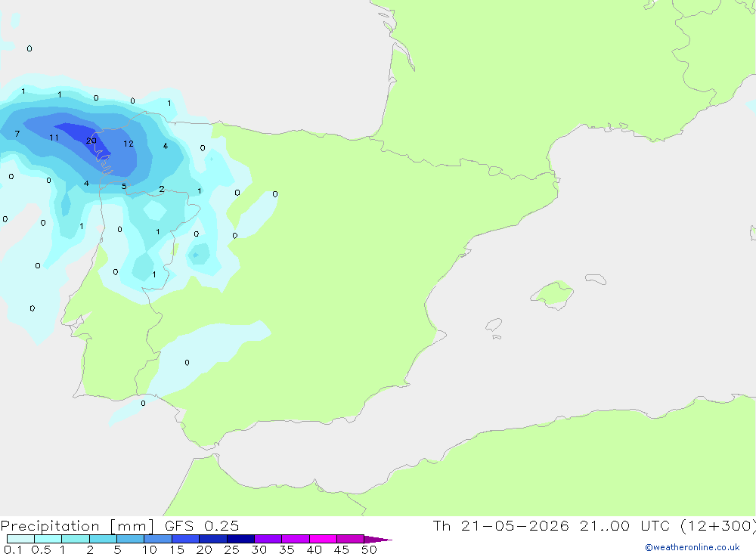This screenshot has width=756, height=554.
Task: Select the 10–15 mm legend swatch
Action: (x=158, y=539)
